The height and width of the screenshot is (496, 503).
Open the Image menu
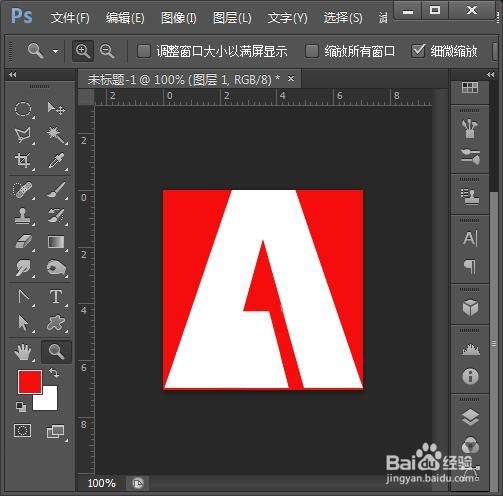point(179,18)
